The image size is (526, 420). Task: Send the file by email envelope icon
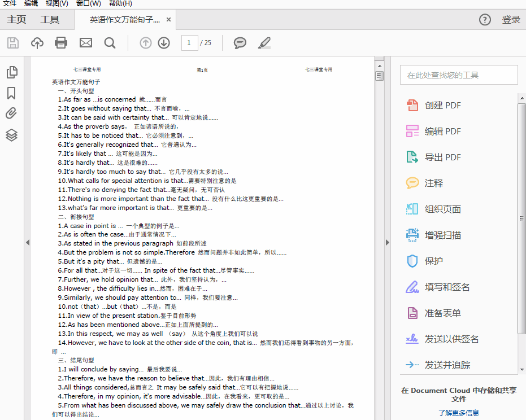pyautogui.click(x=85, y=43)
